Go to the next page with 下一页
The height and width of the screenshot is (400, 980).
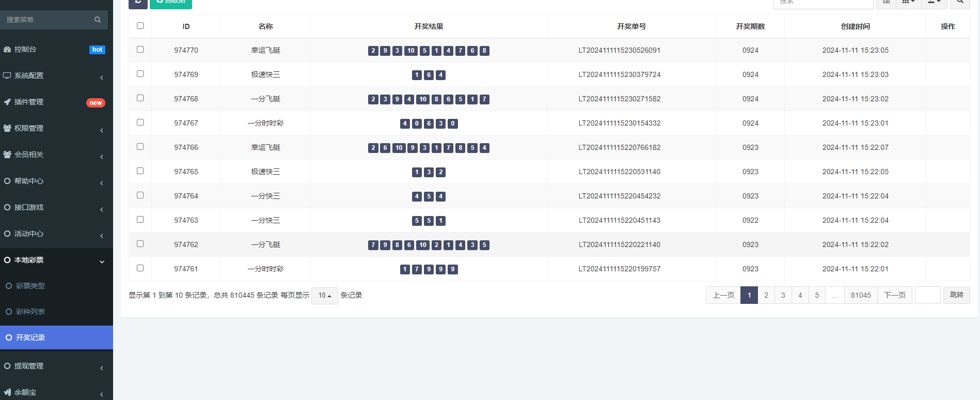(894, 295)
